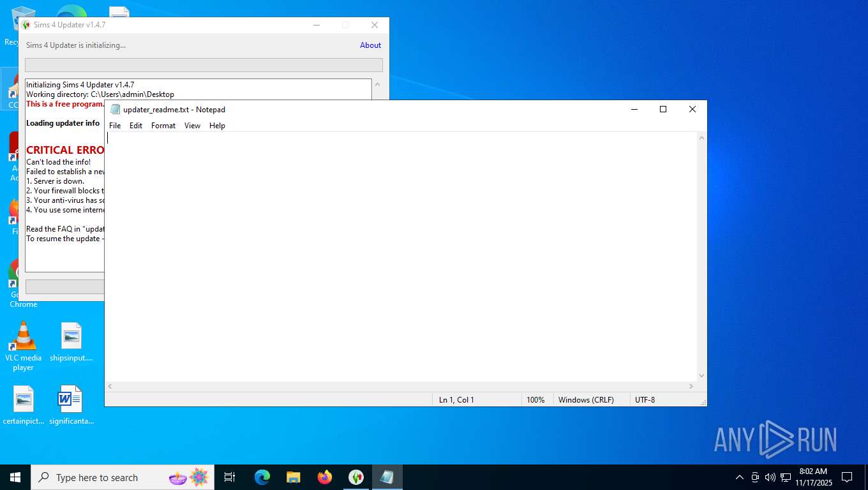Select the VLC media player desktop icon
This screenshot has width=868, height=490.
click(24, 346)
